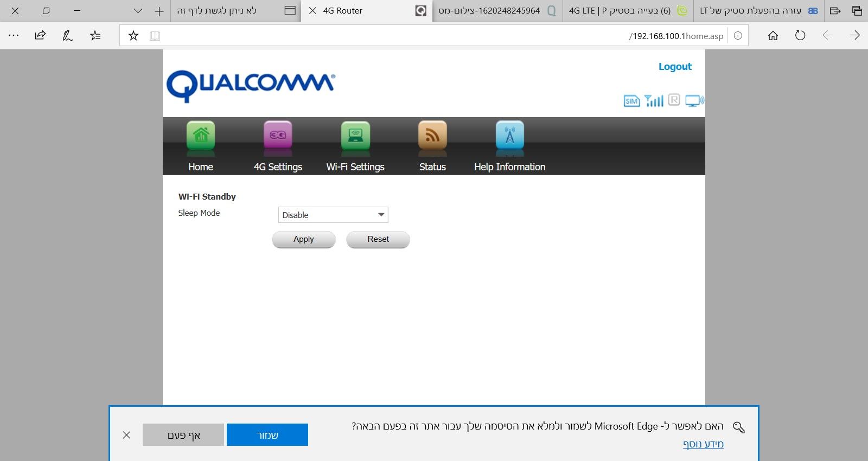Click the Reset button
This screenshot has height=461, width=868.
pos(378,240)
